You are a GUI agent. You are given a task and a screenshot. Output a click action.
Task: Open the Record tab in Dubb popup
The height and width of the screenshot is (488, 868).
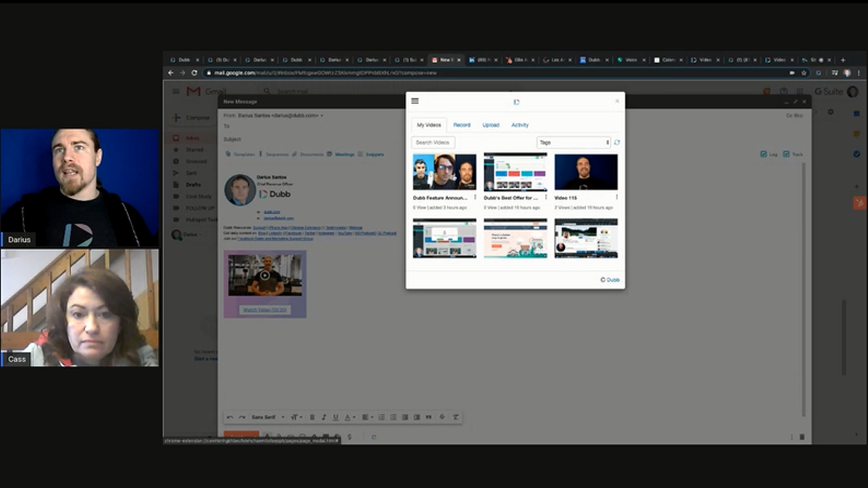pos(462,125)
